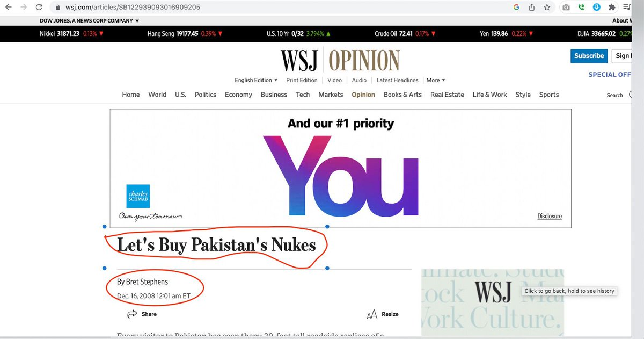Click the WSJ Opinion logo
This screenshot has width=644, height=339.
click(x=340, y=60)
